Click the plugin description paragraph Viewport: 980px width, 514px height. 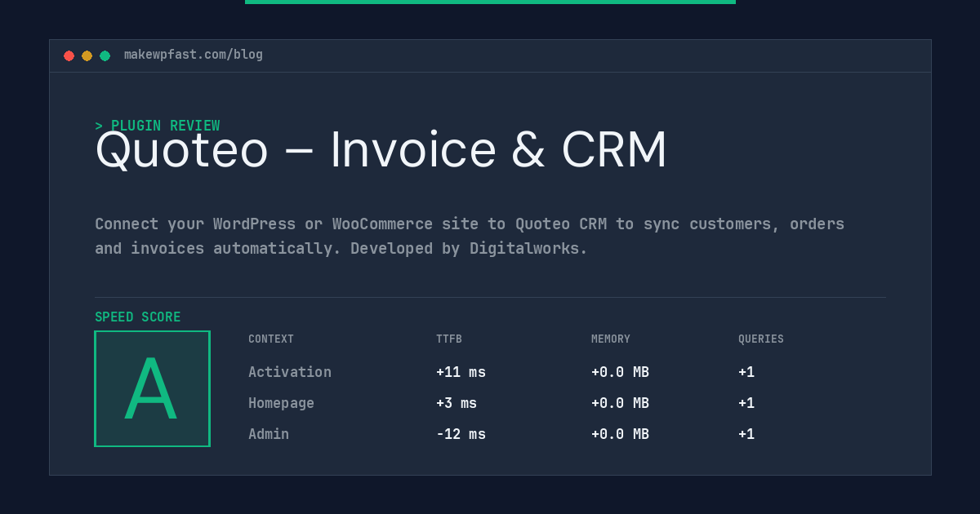point(470,236)
